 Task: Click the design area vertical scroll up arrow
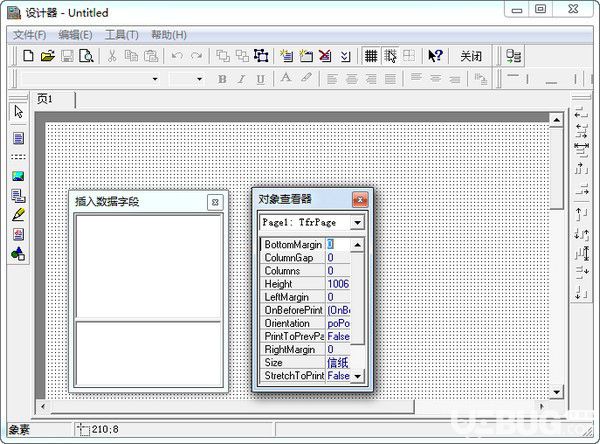point(556,120)
